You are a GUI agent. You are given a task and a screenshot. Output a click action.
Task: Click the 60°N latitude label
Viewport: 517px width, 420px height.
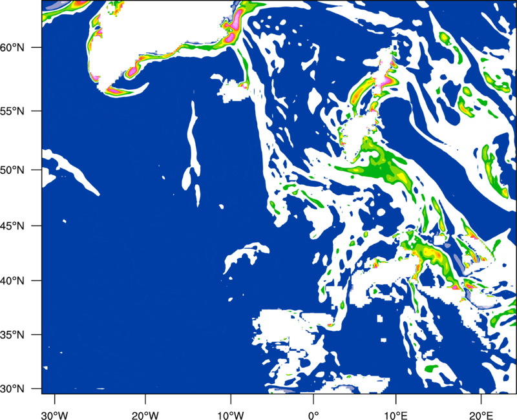12,47
